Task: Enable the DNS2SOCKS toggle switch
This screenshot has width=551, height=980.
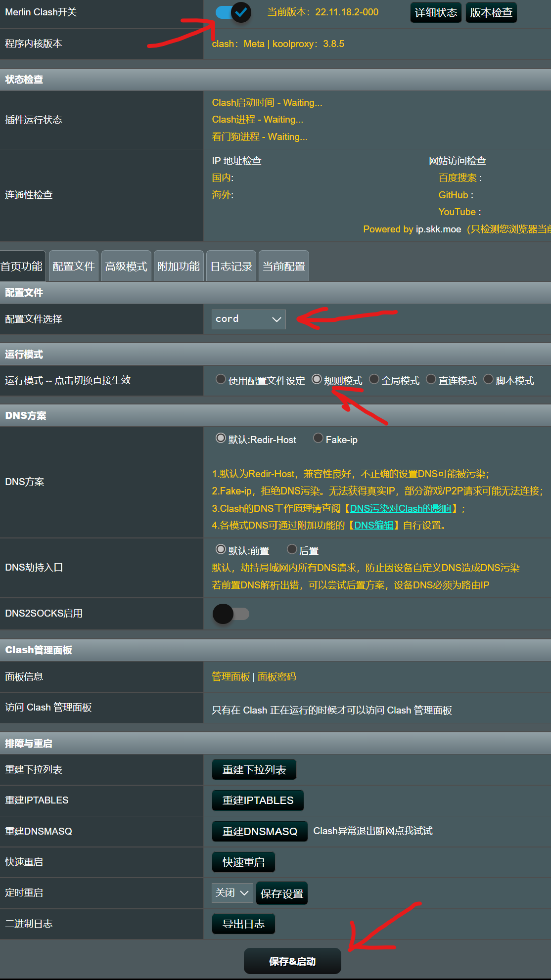Action: pos(230,614)
